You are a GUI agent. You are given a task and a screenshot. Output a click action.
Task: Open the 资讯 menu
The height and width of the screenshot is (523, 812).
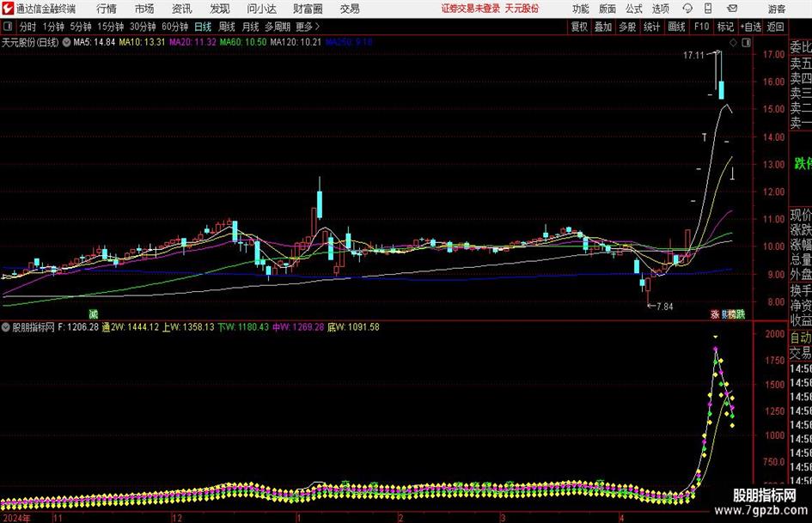point(182,9)
